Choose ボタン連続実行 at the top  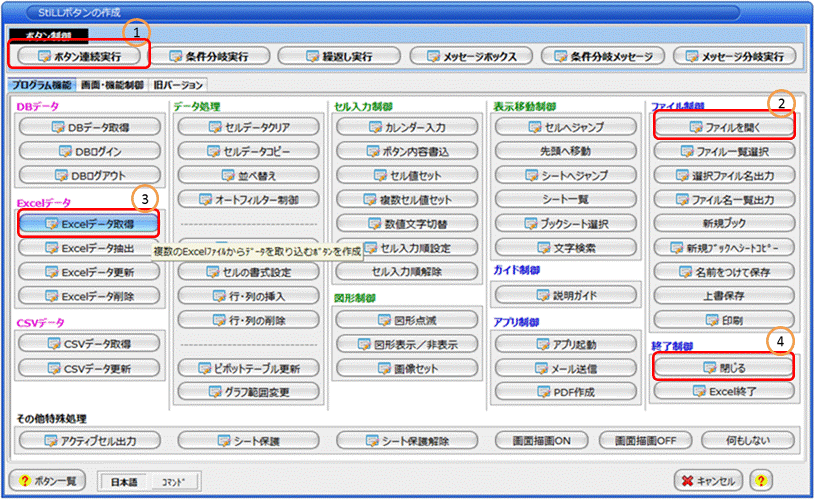79,56
